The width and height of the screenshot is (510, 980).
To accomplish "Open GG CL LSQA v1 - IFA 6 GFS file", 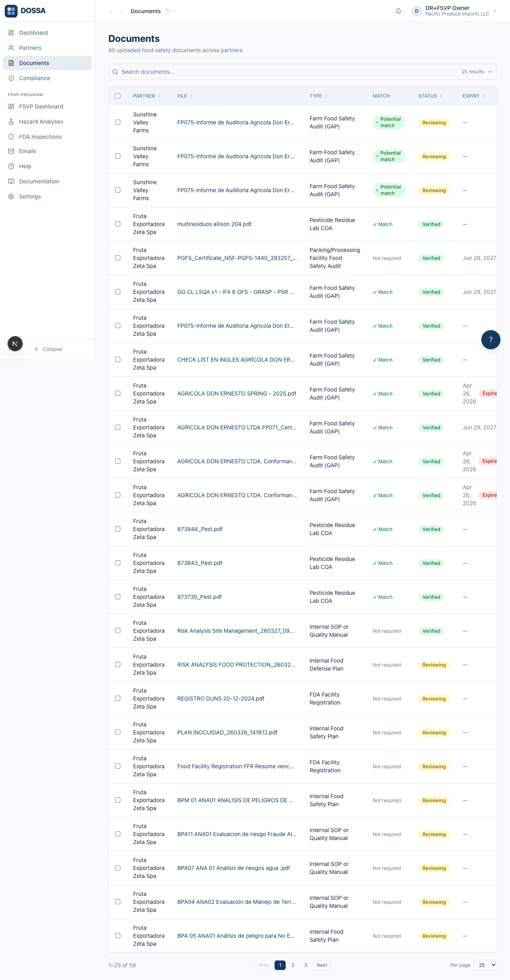I will [235, 292].
